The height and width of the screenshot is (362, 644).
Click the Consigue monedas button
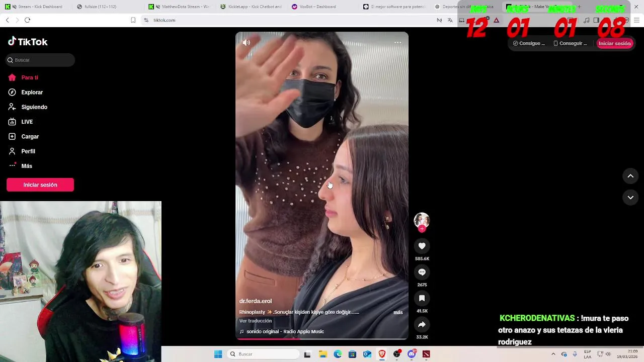tap(529, 43)
